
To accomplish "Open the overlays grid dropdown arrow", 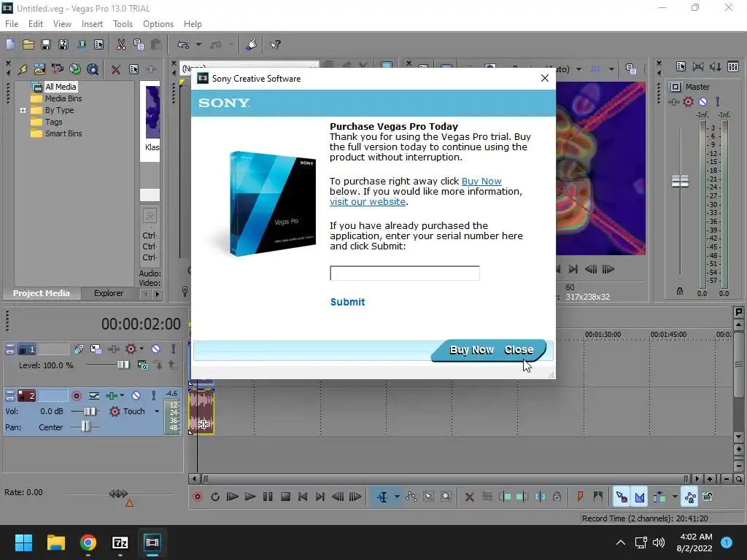I will 611,69.
